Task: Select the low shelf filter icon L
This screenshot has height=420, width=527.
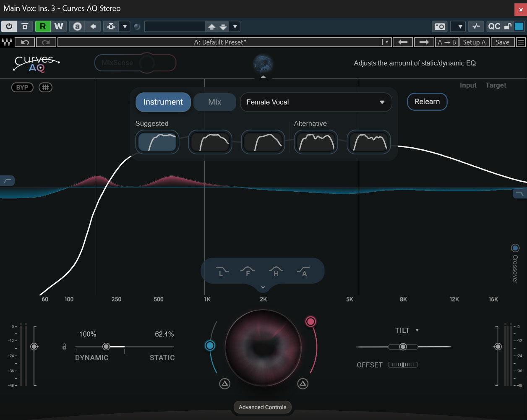Action: 222,271
